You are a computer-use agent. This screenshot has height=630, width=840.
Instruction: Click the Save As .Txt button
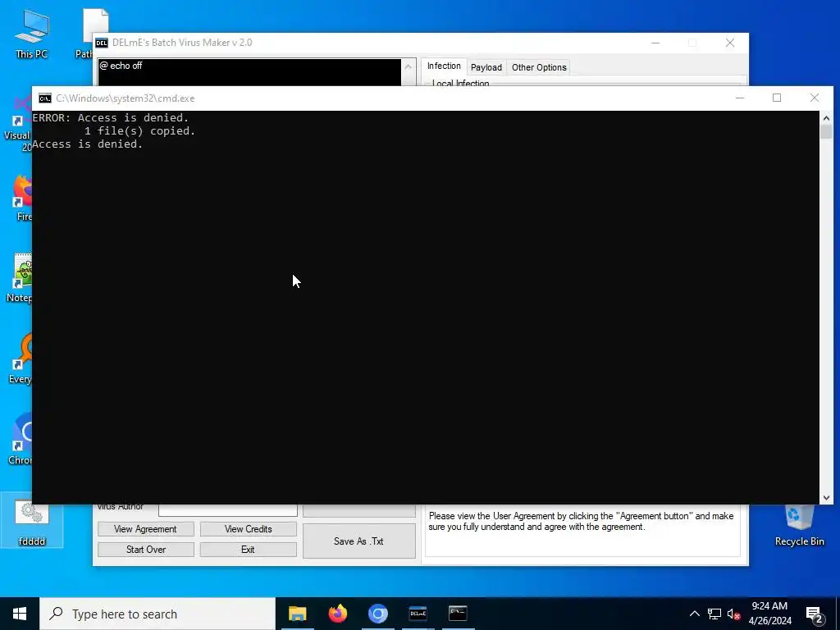pyautogui.click(x=359, y=541)
